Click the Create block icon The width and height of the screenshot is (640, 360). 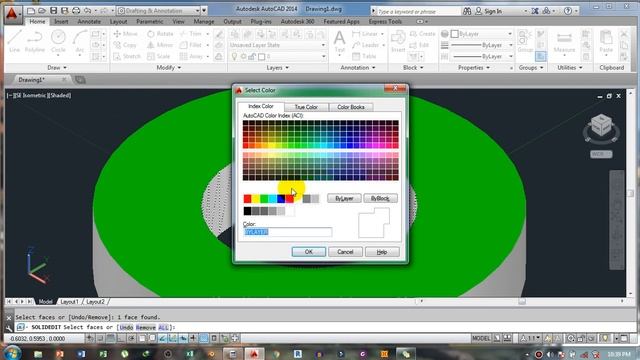tap(422, 34)
